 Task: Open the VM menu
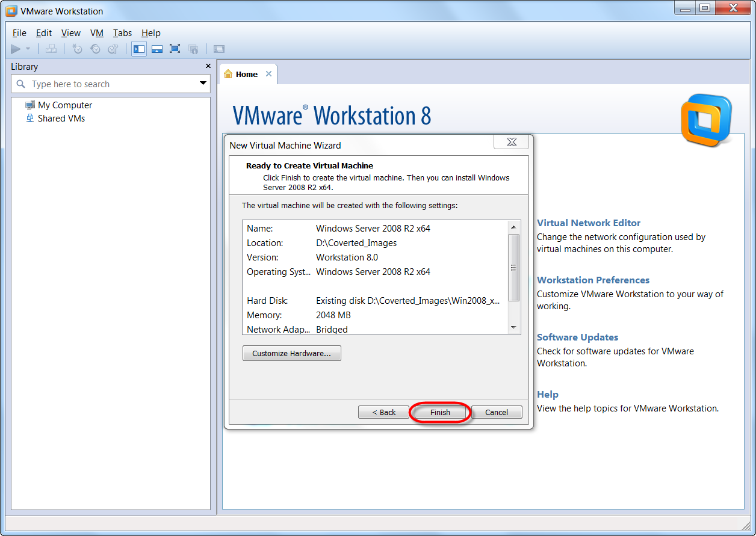(97, 33)
